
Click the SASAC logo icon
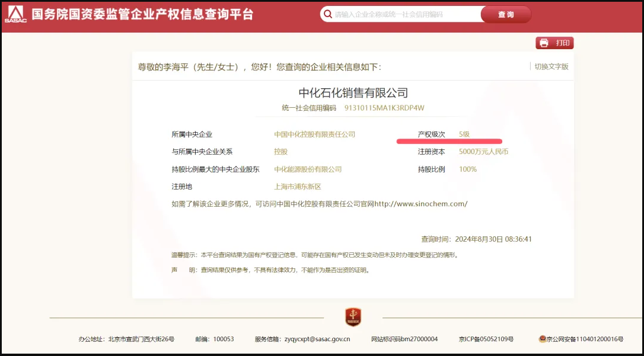pyautogui.click(x=15, y=14)
